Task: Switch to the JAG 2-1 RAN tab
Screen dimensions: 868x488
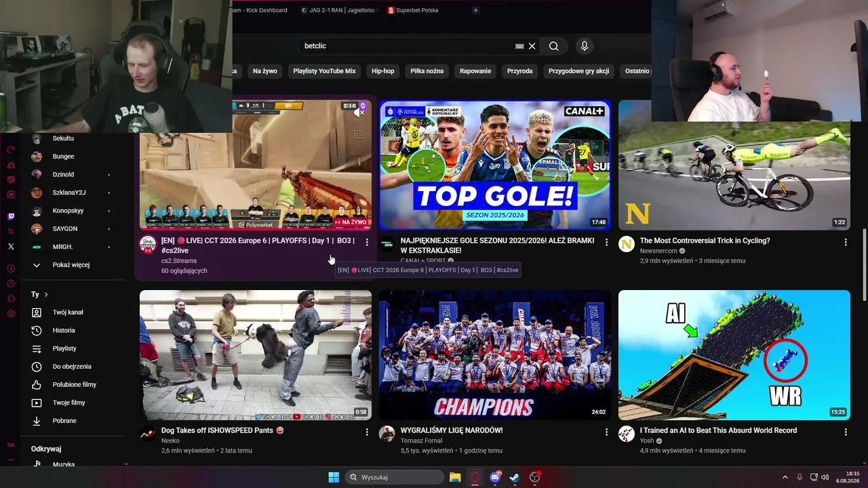Action: click(x=339, y=10)
